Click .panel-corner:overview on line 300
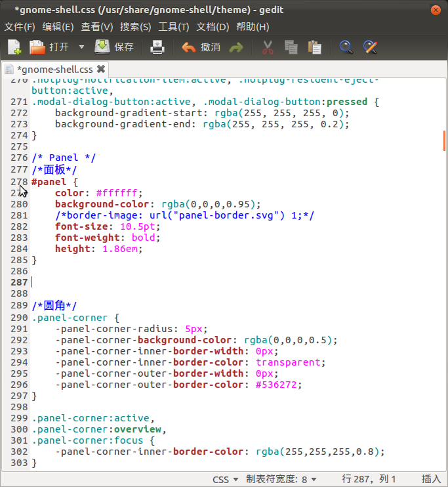This screenshot has height=487, width=448. pyautogui.click(x=96, y=429)
